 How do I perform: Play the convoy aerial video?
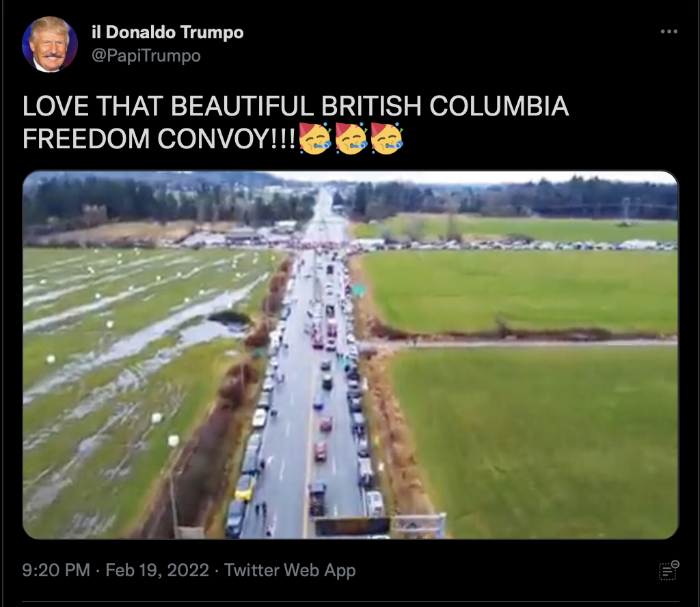pos(351,355)
